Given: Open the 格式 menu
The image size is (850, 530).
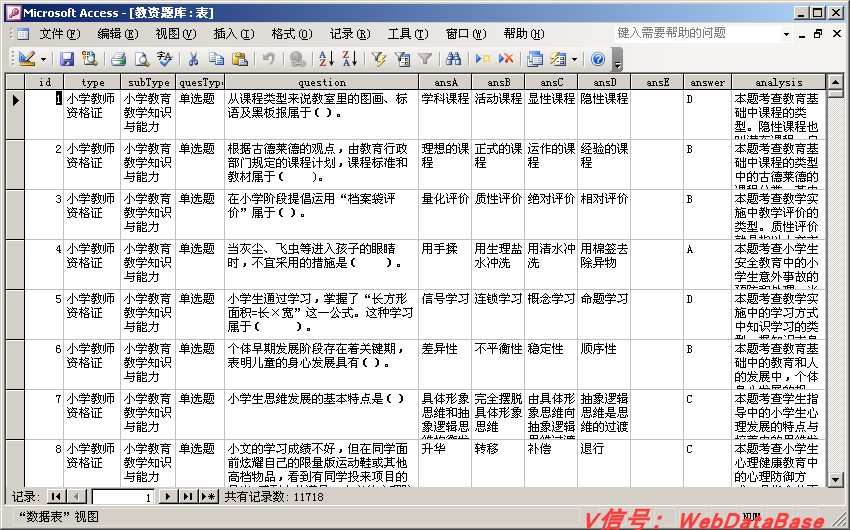Looking at the screenshot, I should tap(292, 34).
